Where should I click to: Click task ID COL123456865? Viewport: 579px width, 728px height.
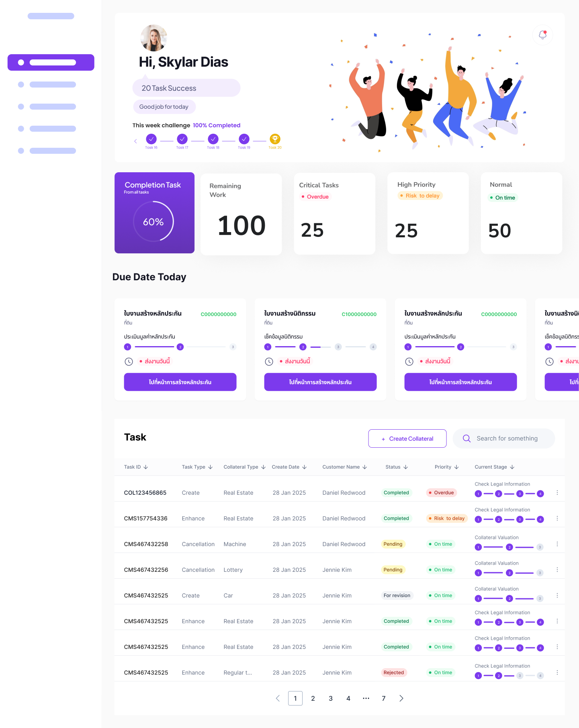145,493
